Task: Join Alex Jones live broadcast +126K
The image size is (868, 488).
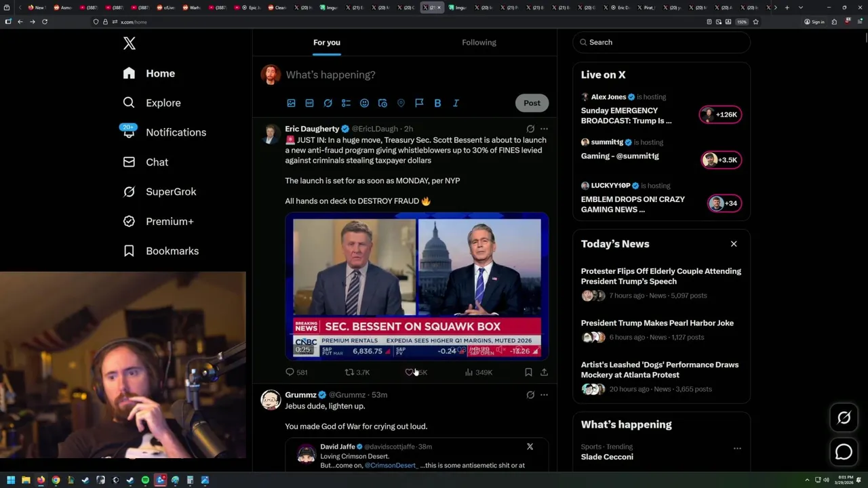Action: coord(720,115)
